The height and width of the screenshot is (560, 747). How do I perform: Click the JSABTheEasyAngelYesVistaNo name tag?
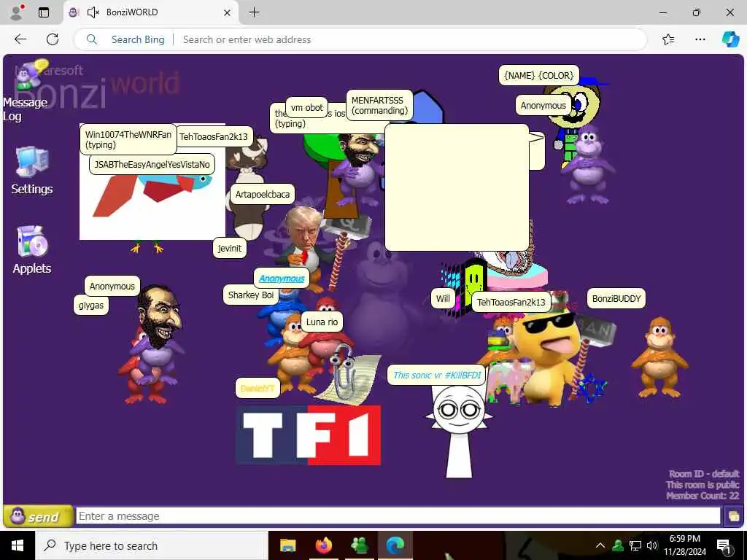(x=152, y=164)
